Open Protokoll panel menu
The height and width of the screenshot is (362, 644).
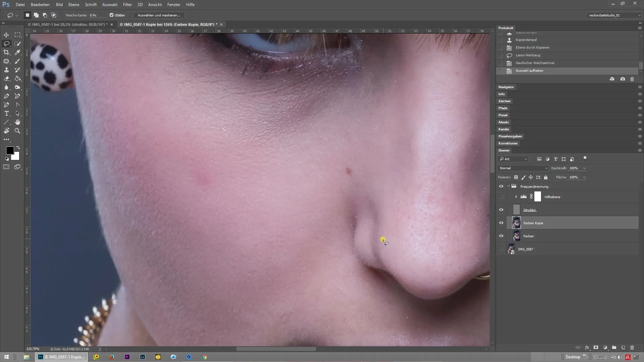point(640,28)
